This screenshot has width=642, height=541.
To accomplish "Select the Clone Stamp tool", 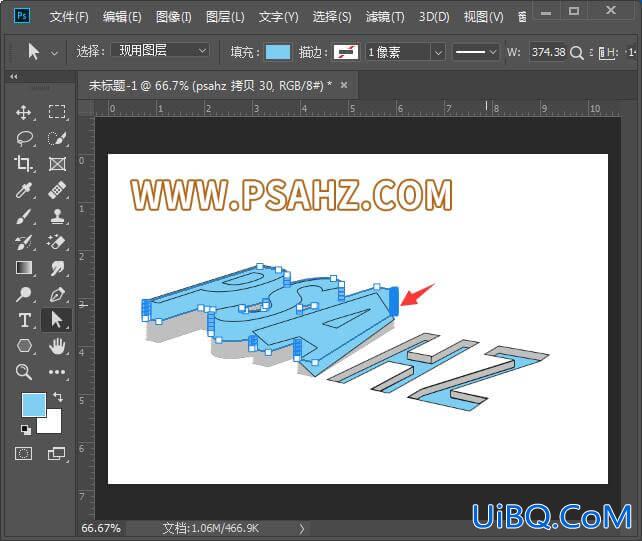I will coord(57,216).
